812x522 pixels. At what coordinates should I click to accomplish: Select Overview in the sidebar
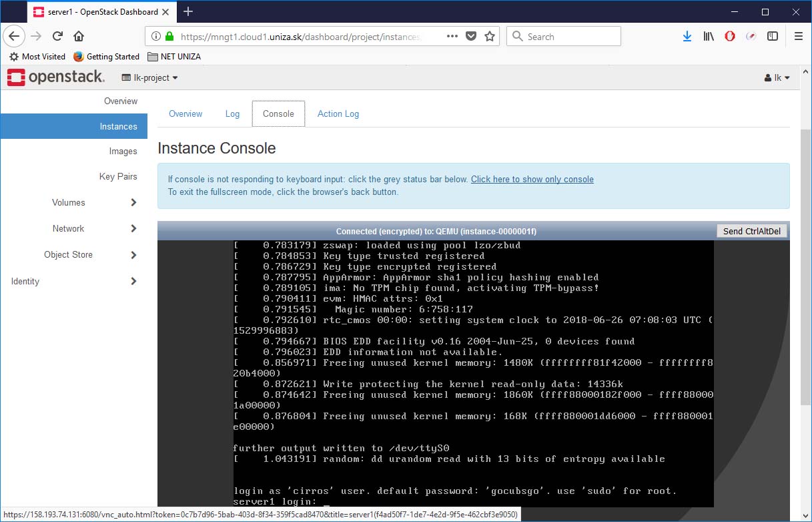point(121,101)
